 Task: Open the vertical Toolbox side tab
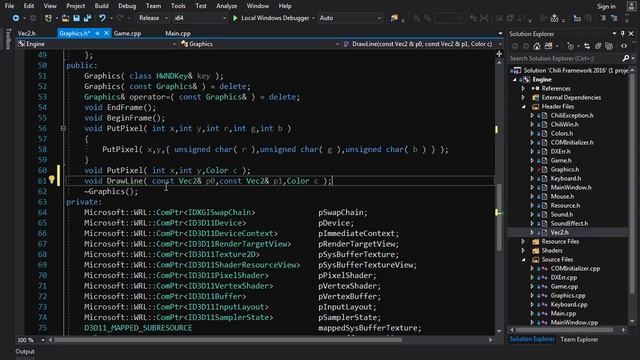pos(7,39)
